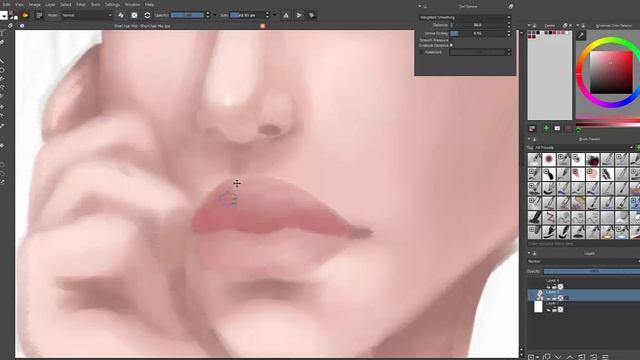Viewport: 640px width, 360px height.
Task: Open the Settings menu
Action: [x=112, y=4]
